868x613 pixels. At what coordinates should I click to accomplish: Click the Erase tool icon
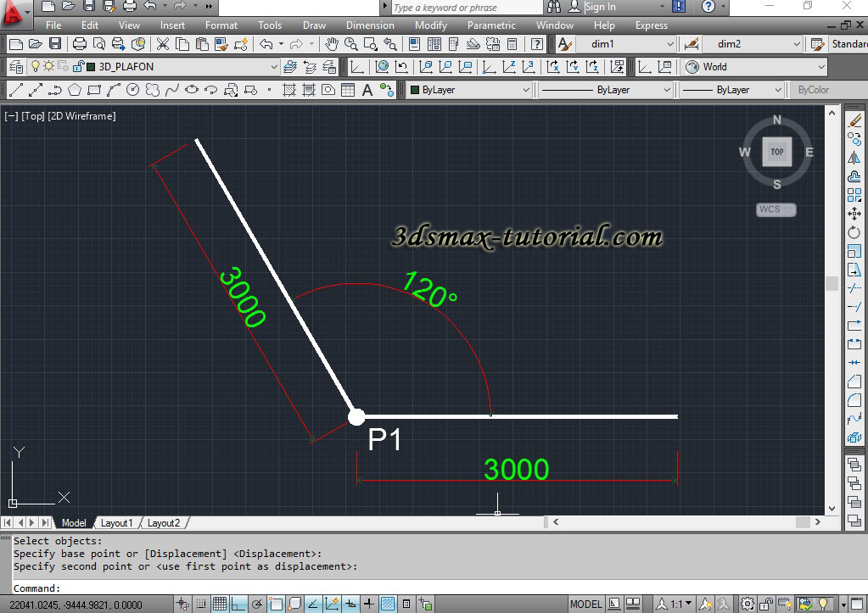coord(854,120)
